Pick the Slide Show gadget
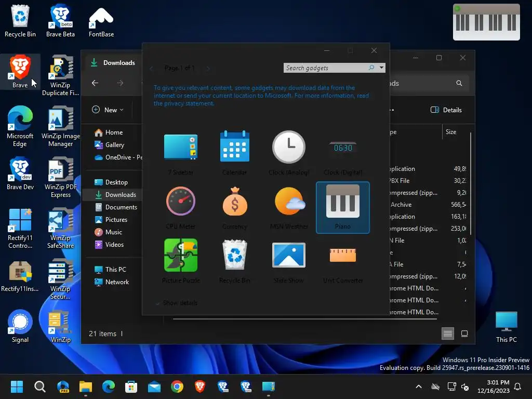This screenshot has width=532, height=399. pyautogui.click(x=289, y=262)
